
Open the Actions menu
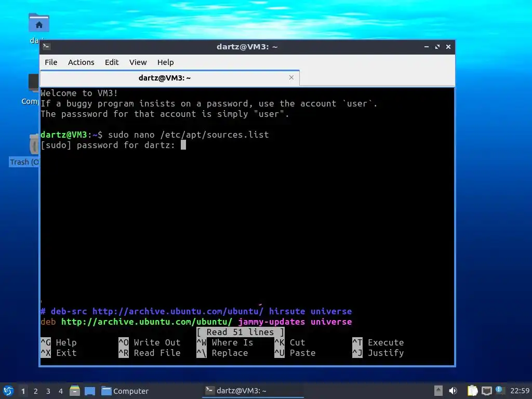coord(81,62)
